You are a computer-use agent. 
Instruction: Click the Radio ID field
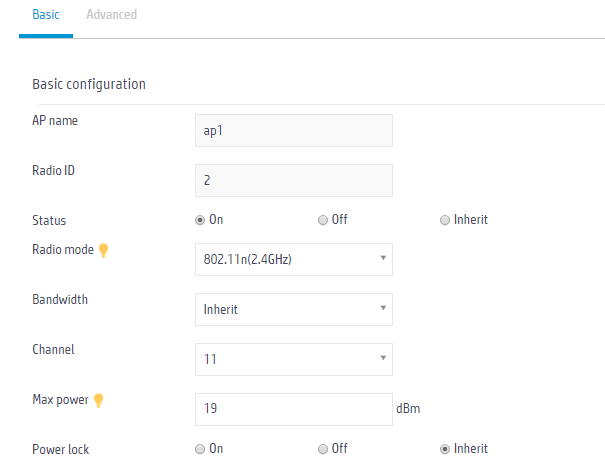coord(294,181)
